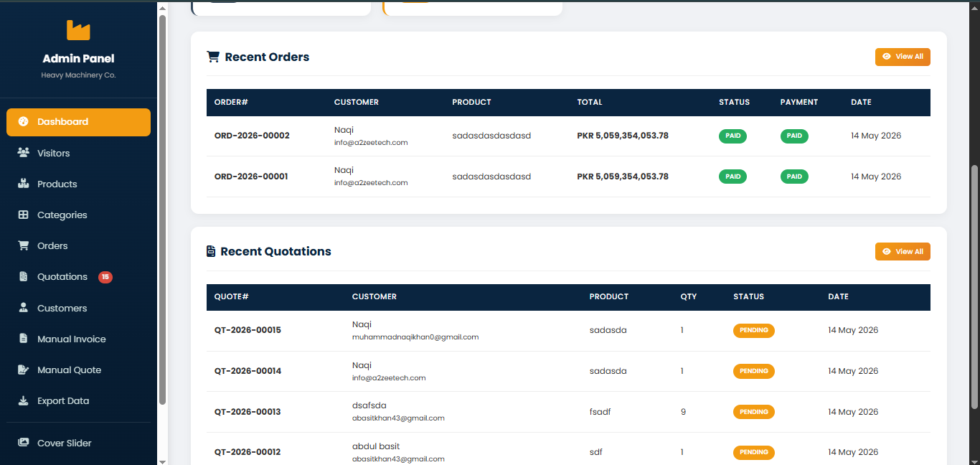Click the Admin Panel title
980x465 pixels.
point(78,59)
